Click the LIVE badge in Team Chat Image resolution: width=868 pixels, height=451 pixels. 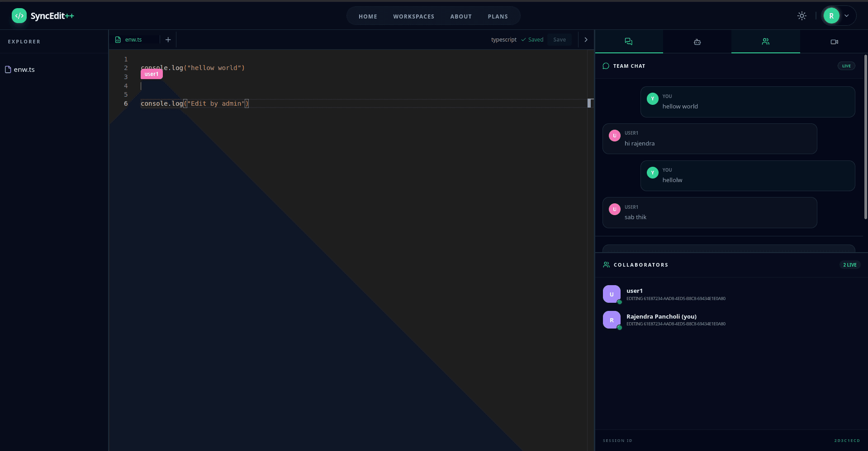pyautogui.click(x=846, y=66)
